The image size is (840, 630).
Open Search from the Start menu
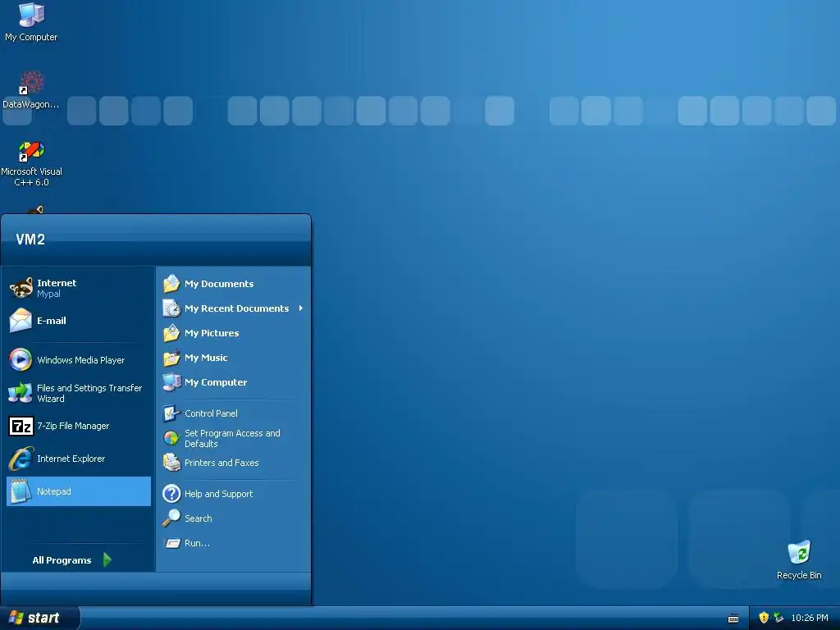point(233,518)
